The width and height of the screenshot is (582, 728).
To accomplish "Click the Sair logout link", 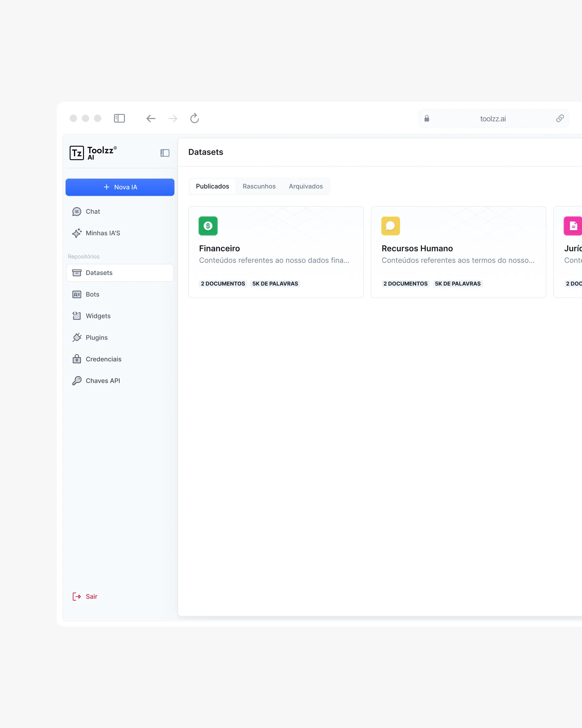I will (91, 597).
